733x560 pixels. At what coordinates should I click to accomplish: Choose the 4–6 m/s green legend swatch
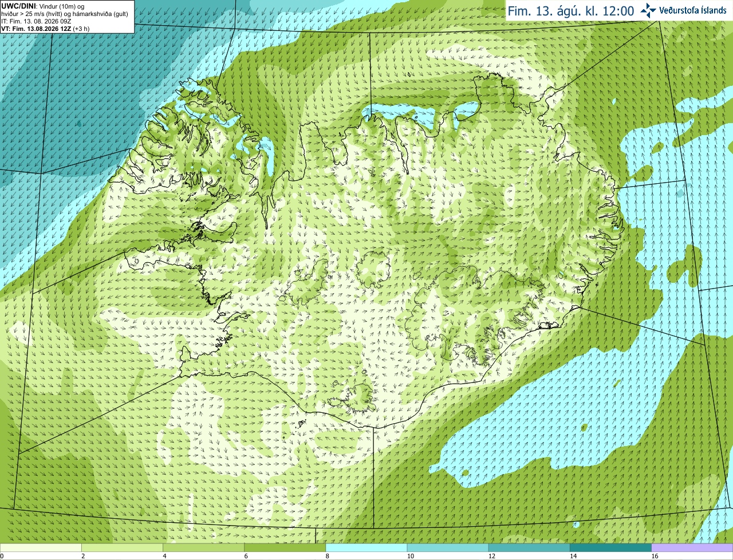pyautogui.click(x=204, y=547)
